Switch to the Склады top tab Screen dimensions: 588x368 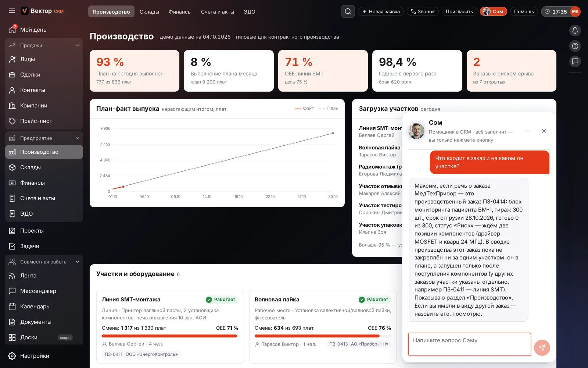pyautogui.click(x=149, y=12)
